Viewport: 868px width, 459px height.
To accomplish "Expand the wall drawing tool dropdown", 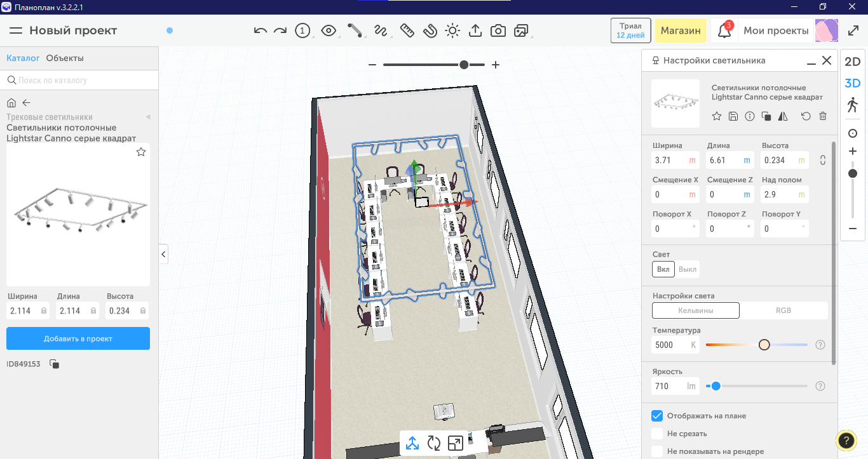I will [355, 30].
